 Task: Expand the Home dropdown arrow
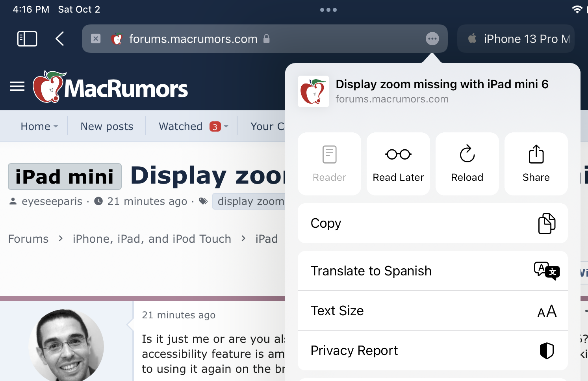coord(56,126)
